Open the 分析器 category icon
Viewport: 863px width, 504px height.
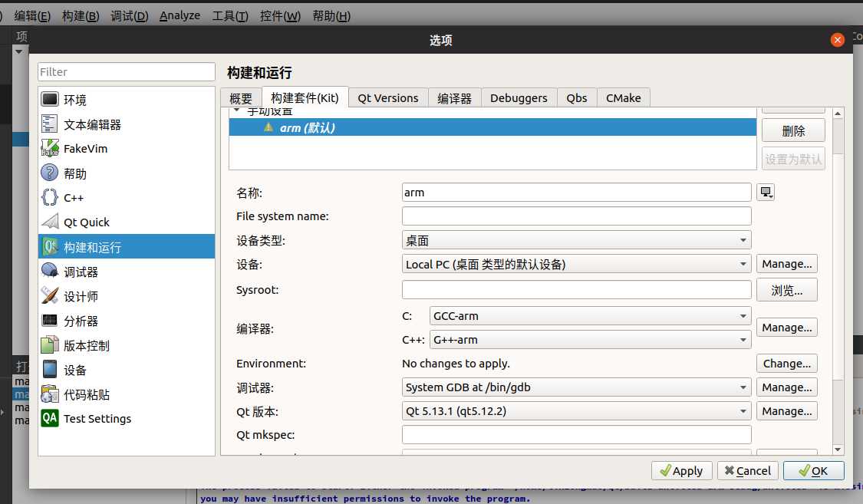[x=50, y=320]
